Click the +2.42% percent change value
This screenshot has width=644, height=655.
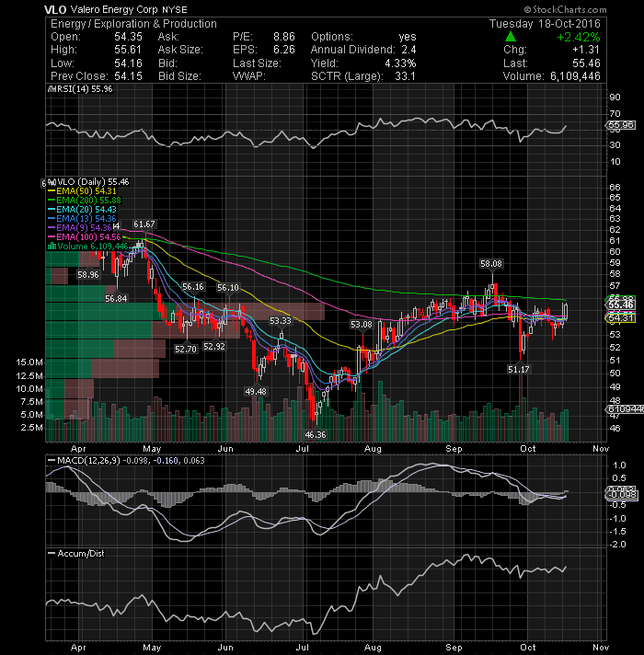click(x=579, y=37)
